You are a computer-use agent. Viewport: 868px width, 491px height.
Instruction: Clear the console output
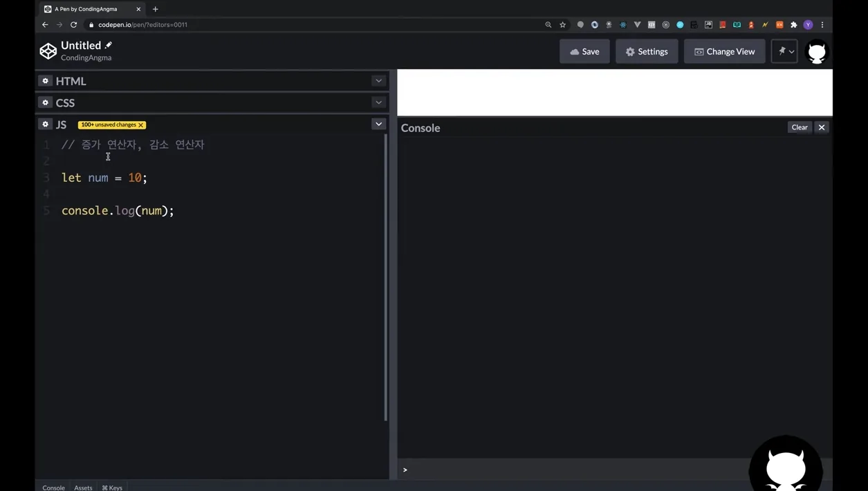(800, 127)
